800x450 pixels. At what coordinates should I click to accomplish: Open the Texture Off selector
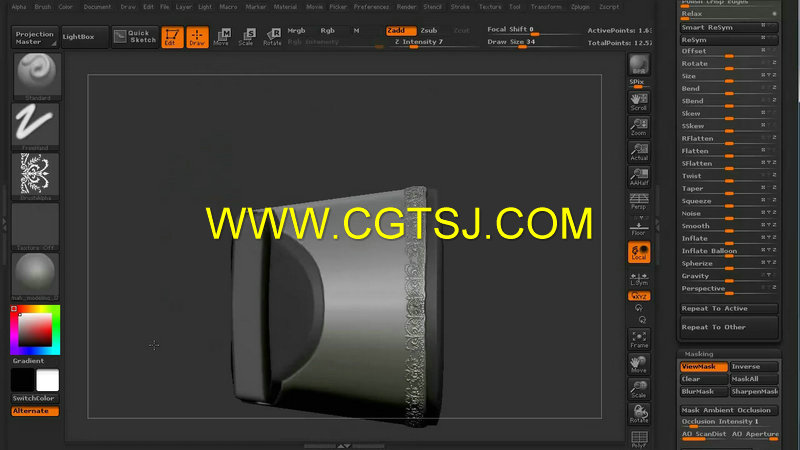pos(35,226)
